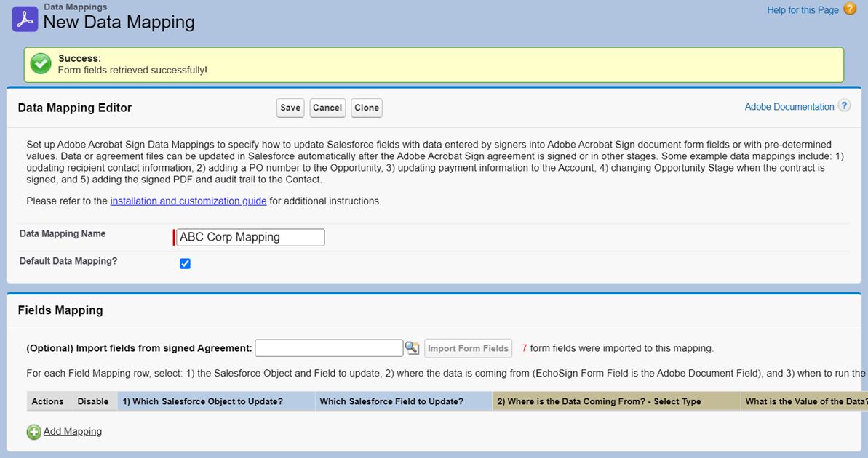Click the Disable column header
868x458 pixels.
tap(93, 401)
